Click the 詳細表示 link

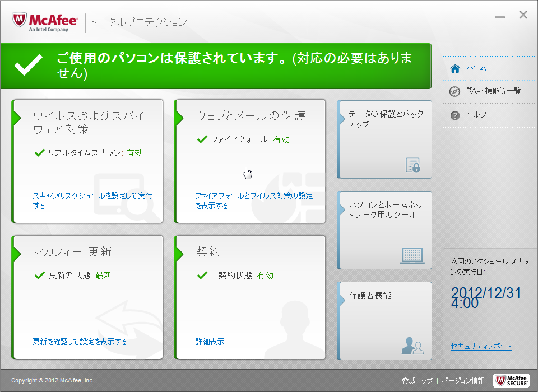coord(210,342)
